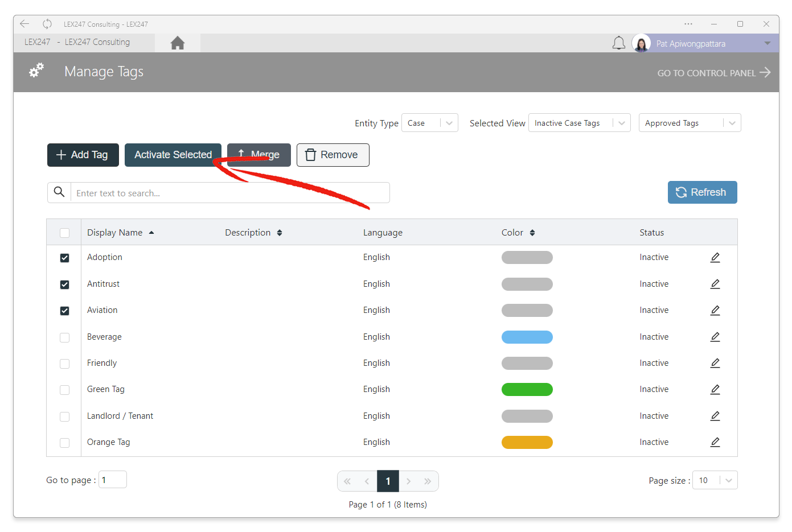The height and width of the screenshot is (532, 792).
Task: Edit the Landlord / Tenant tag with the pencil icon
Action: [x=715, y=416]
